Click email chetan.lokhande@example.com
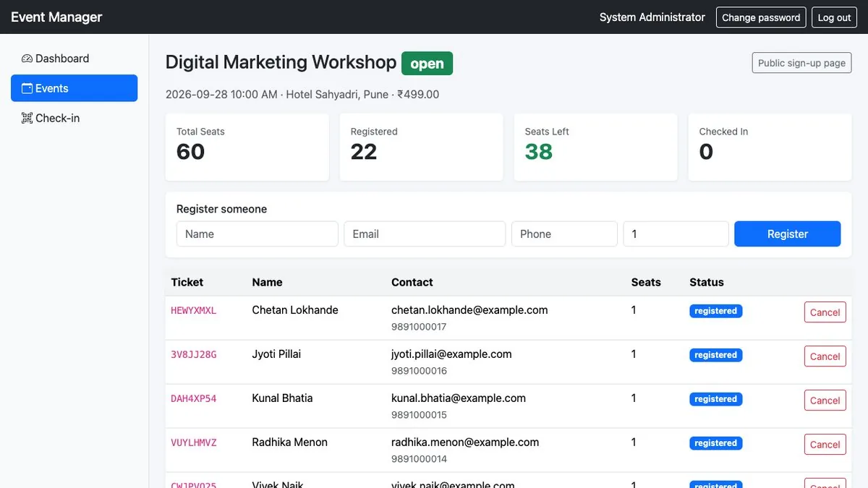 [x=469, y=309]
